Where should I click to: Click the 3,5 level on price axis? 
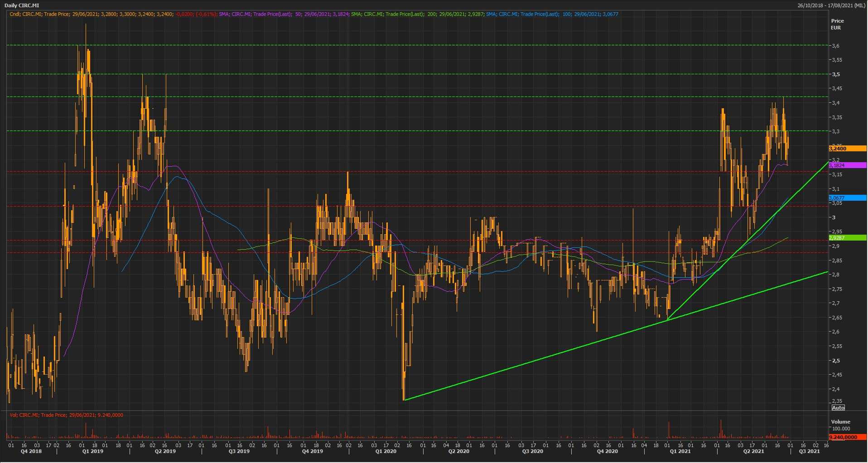(x=836, y=74)
